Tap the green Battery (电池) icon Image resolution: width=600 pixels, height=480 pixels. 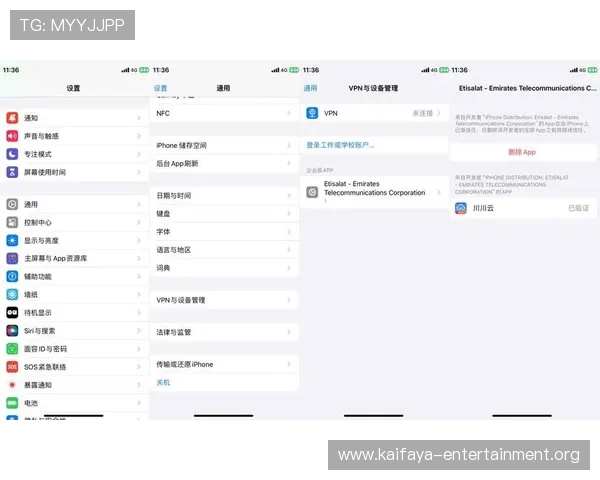click(12, 403)
